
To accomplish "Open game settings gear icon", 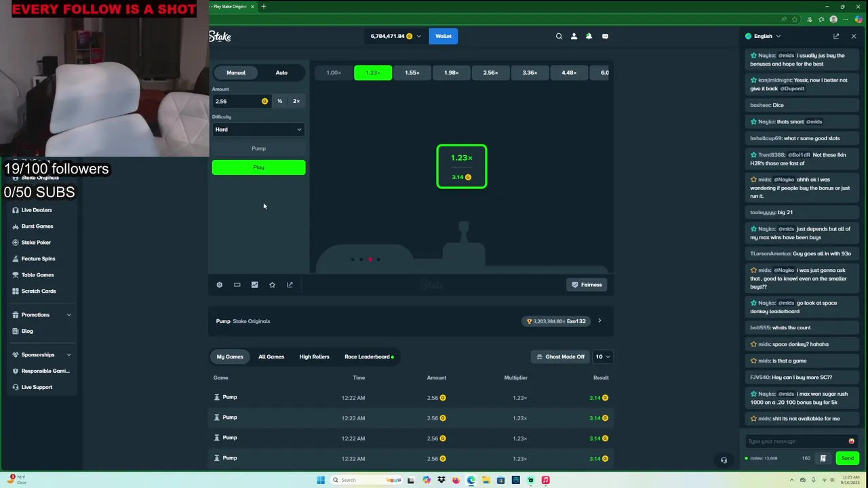I will point(219,285).
